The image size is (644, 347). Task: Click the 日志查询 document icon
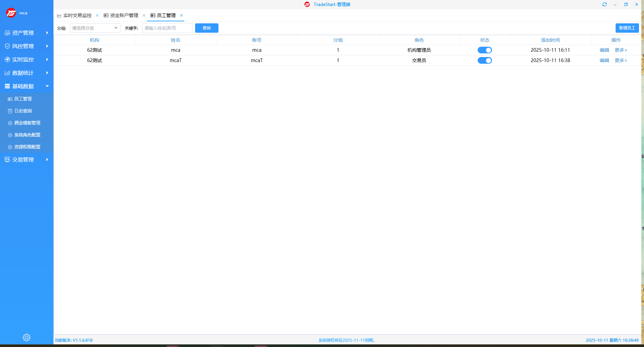pos(10,111)
